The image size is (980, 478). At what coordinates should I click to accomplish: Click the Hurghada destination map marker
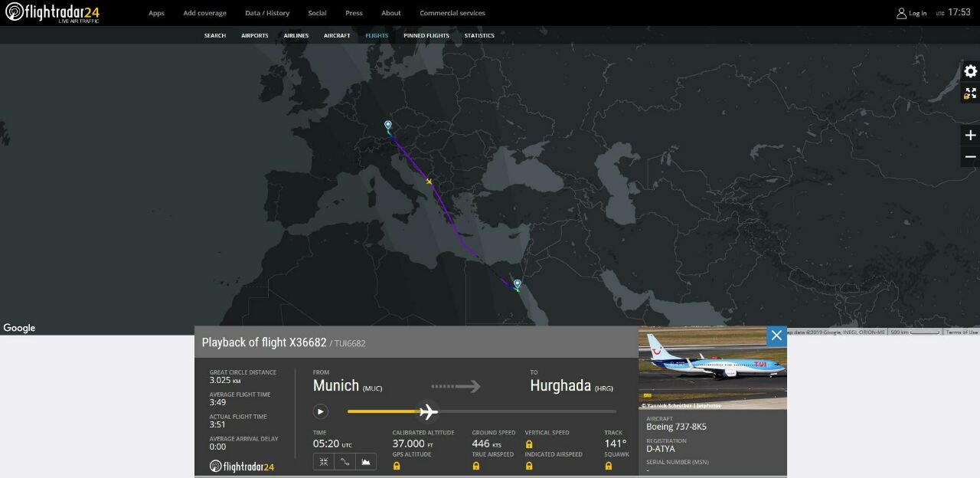[518, 284]
